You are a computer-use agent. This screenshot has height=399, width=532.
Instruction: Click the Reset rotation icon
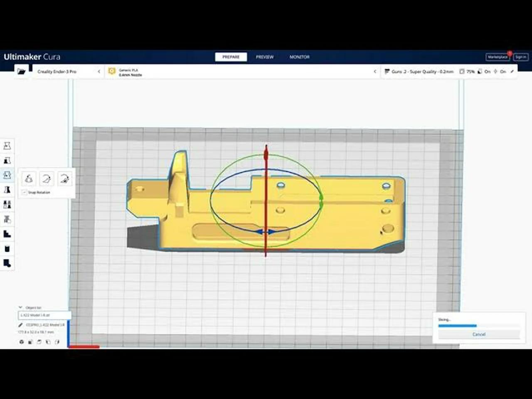(29, 179)
